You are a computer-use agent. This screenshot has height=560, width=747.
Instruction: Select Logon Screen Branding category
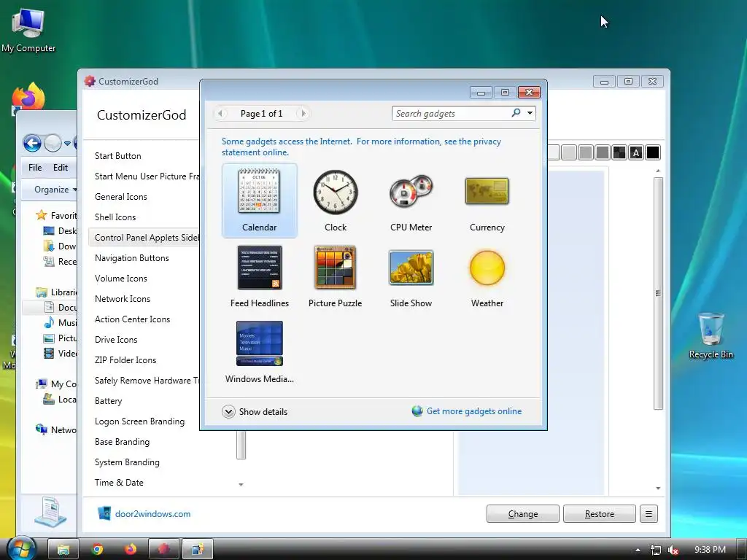click(x=139, y=421)
